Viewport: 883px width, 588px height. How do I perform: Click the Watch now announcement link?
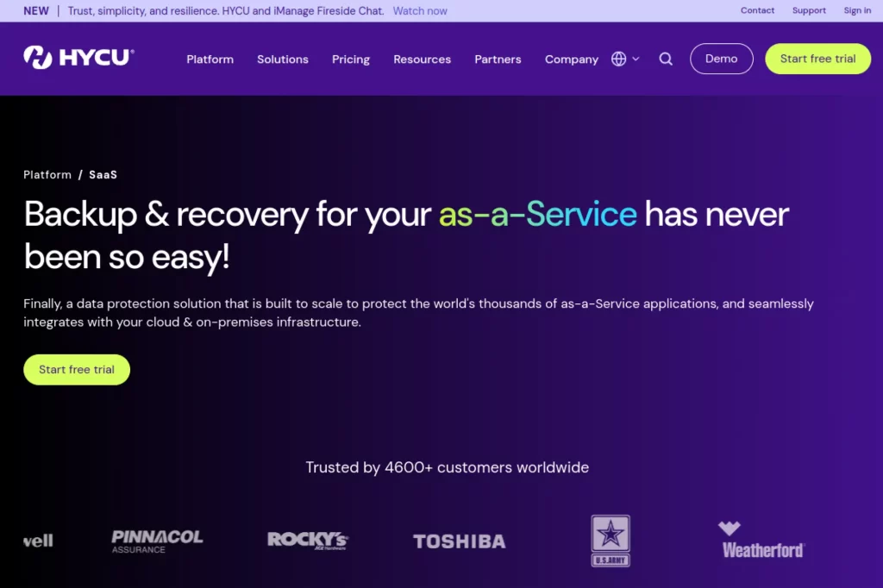[420, 11]
